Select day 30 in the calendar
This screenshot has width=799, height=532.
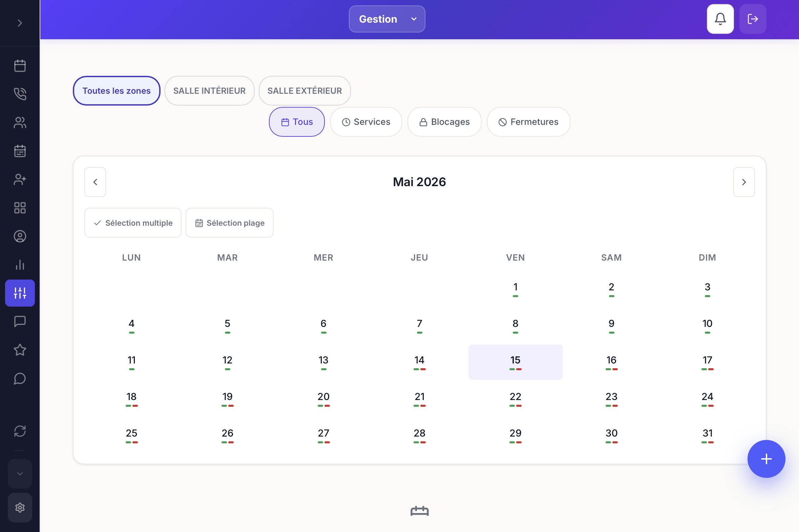coord(612,435)
